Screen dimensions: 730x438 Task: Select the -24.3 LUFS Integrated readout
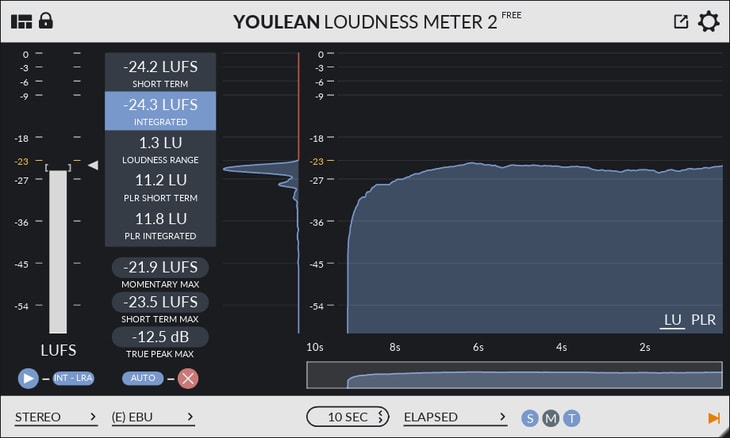(160, 111)
